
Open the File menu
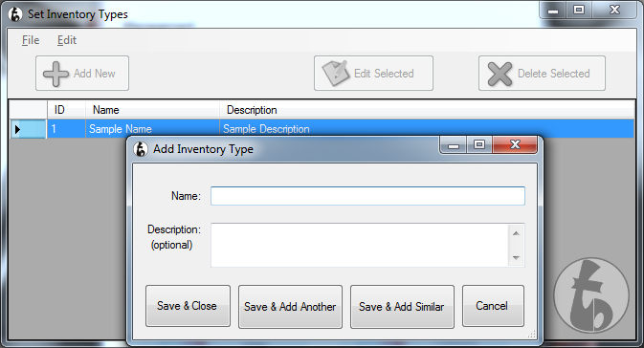[31, 40]
